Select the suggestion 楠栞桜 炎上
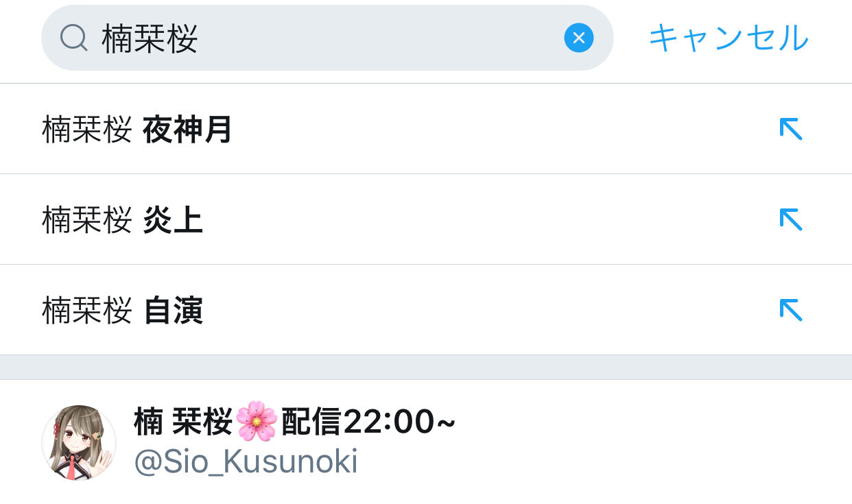Viewport: 852px width, 504px height. pyautogui.click(x=426, y=220)
